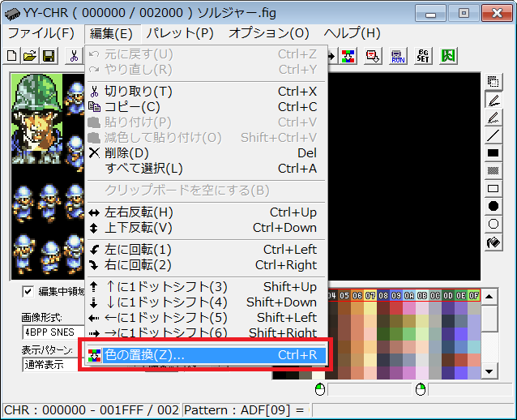Select the outlined circle tool

tap(493, 224)
